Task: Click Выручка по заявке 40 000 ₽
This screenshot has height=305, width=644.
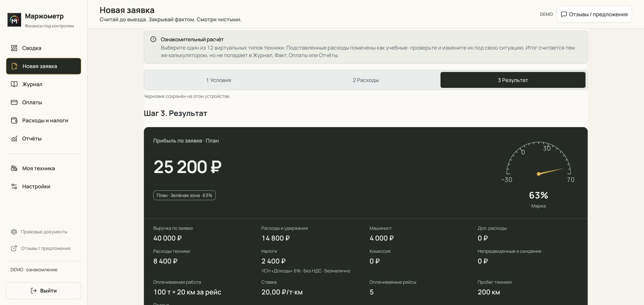Action: coord(167,238)
